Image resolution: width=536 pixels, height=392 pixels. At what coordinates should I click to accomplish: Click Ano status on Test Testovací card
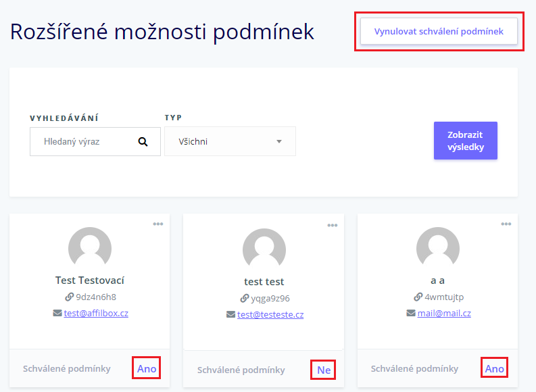tap(147, 368)
